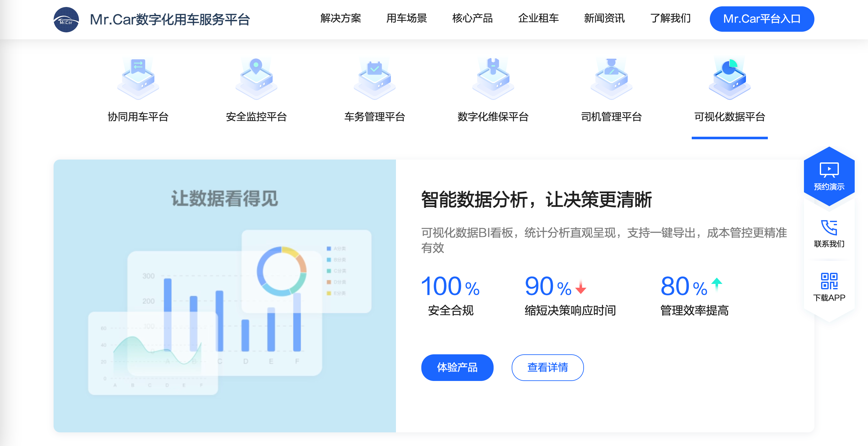The height and width of the screenshot is (446, 868).
Task: Click the red down arrow beside 90%
Action: [580, 287]
